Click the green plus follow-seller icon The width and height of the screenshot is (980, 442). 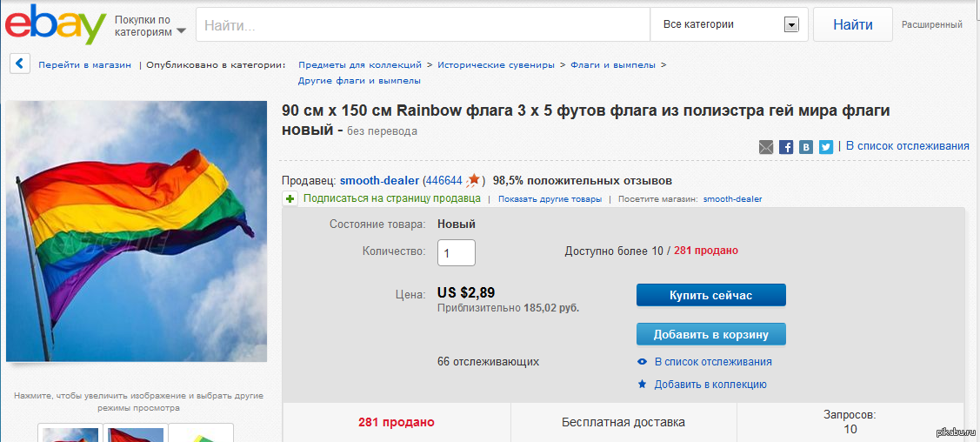pyautogui.click(x=290, y=198)
